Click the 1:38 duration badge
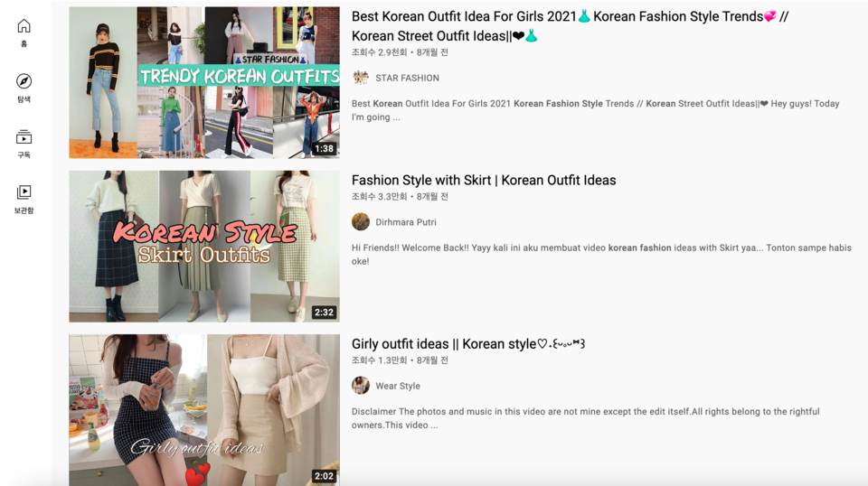This screenshot has width=868, height=486. tap(324, 148)
